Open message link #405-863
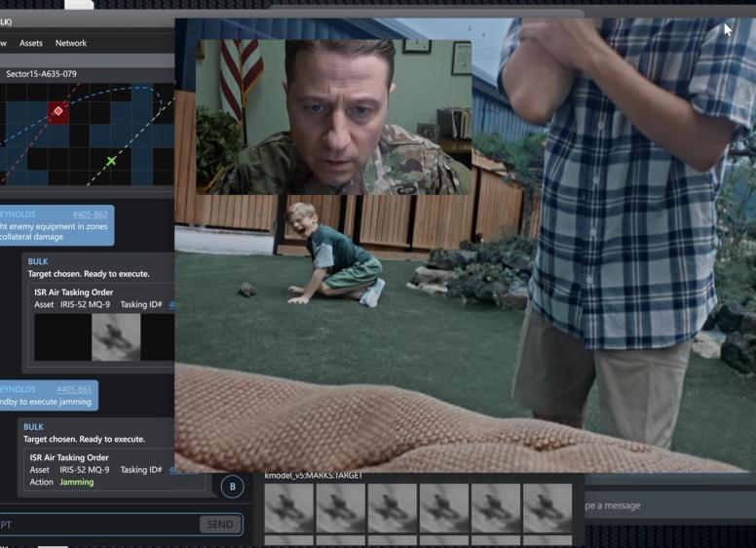 tap(74, 389)
